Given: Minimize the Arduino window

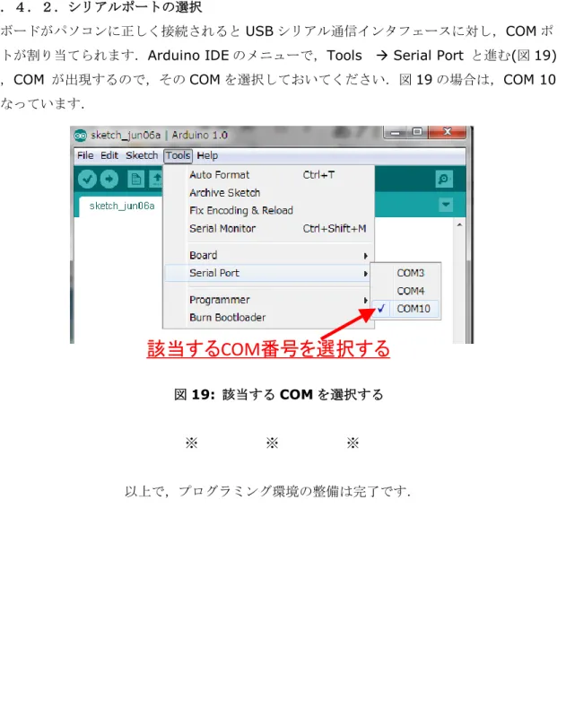Looking at the screenshot, I should pos(396,132).
